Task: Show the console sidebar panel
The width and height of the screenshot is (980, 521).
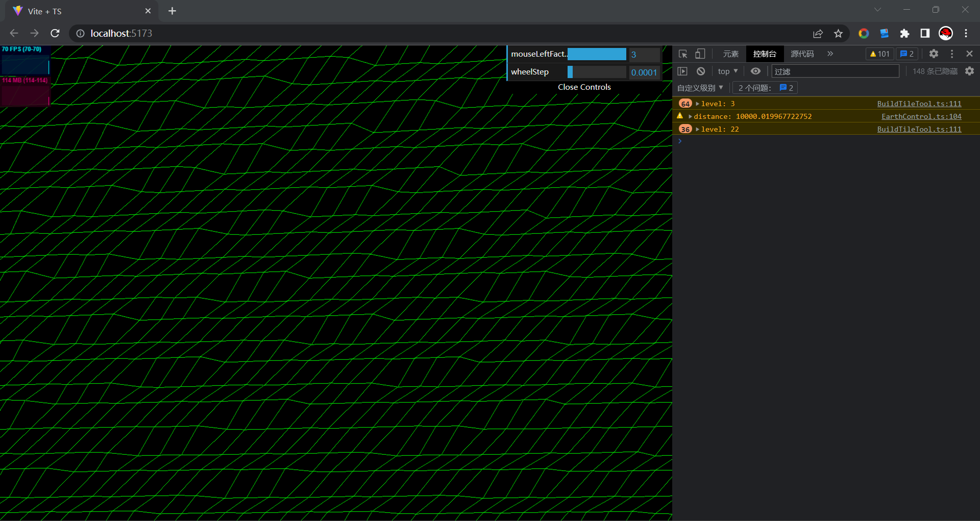Action: pyautogui.click(x=682, y=71)
